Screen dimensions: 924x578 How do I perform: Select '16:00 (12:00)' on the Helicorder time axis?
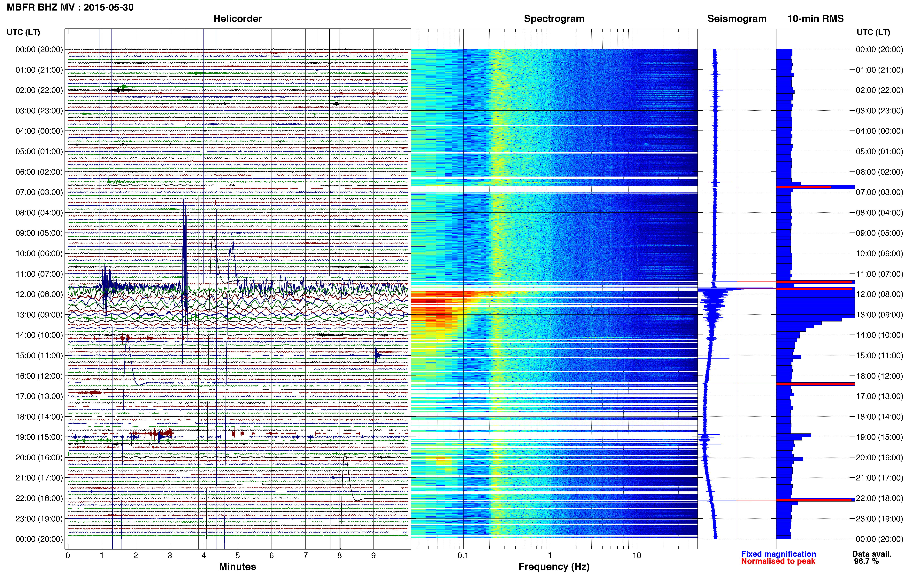(39, 376)
